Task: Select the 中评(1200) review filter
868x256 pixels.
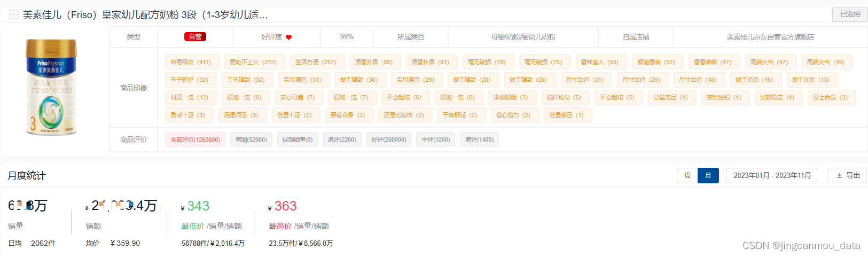Action: tap(436, 139)
